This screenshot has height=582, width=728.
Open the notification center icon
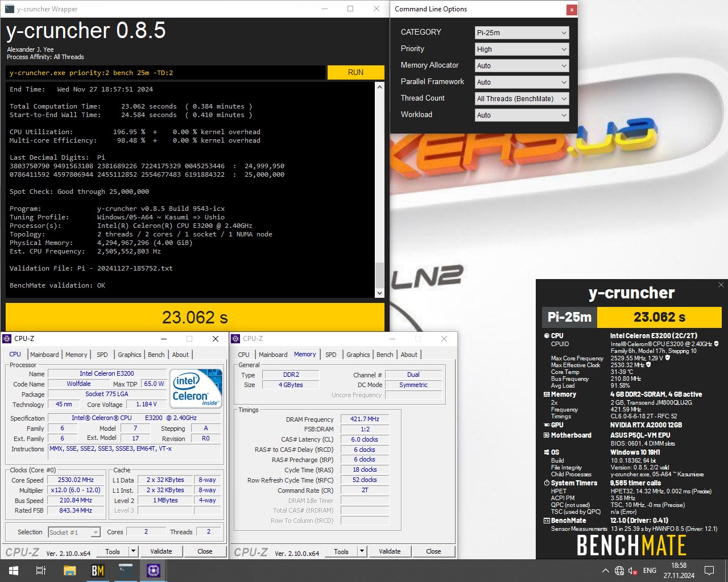pyautogui.click(x=709, y=571)
